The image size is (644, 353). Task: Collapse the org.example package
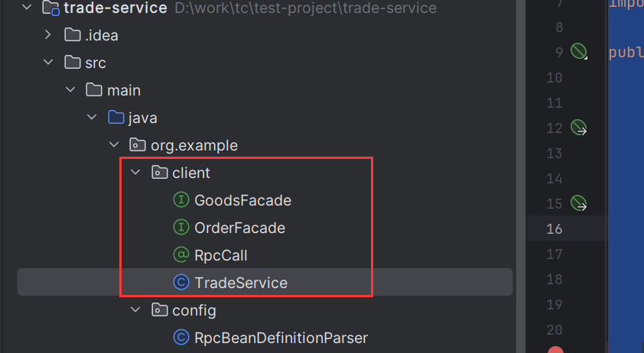pos(114,145)
